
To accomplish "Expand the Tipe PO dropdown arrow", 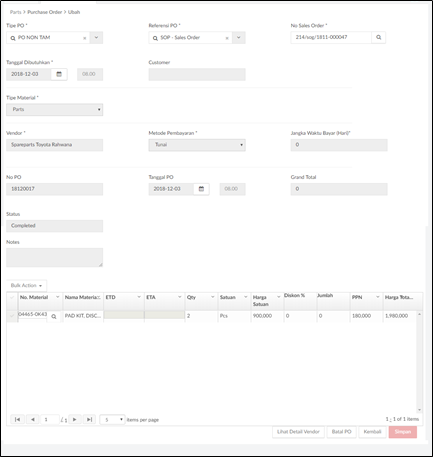I will pos(96,38).
